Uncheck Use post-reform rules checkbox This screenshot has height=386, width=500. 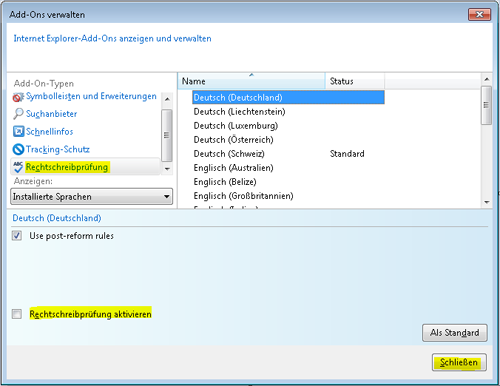pos(17,236)
